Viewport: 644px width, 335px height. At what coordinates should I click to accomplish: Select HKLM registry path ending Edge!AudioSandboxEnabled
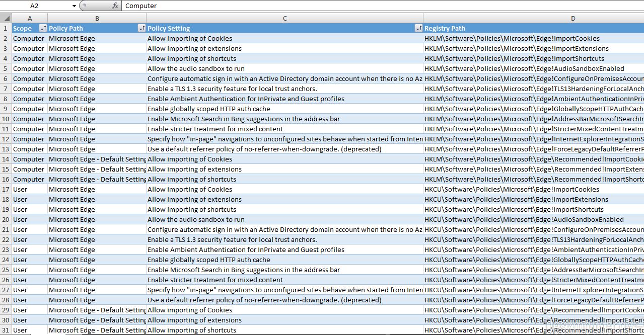(x=534, y=68)
